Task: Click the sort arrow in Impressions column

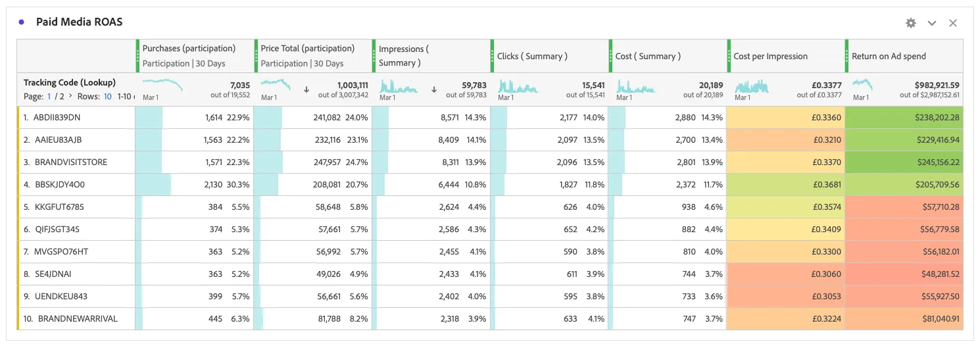Action: click(434, 89)
